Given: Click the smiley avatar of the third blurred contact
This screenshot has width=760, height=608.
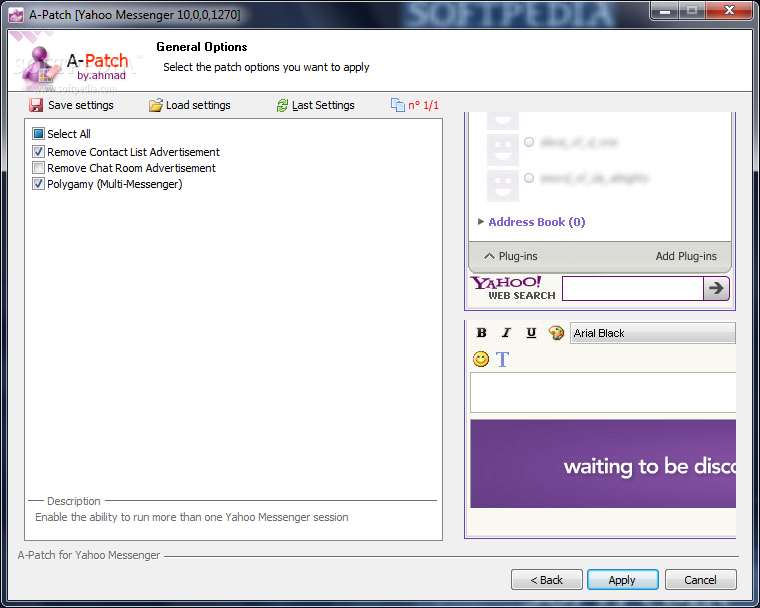Looking at the screenshot, I should 503,186.
